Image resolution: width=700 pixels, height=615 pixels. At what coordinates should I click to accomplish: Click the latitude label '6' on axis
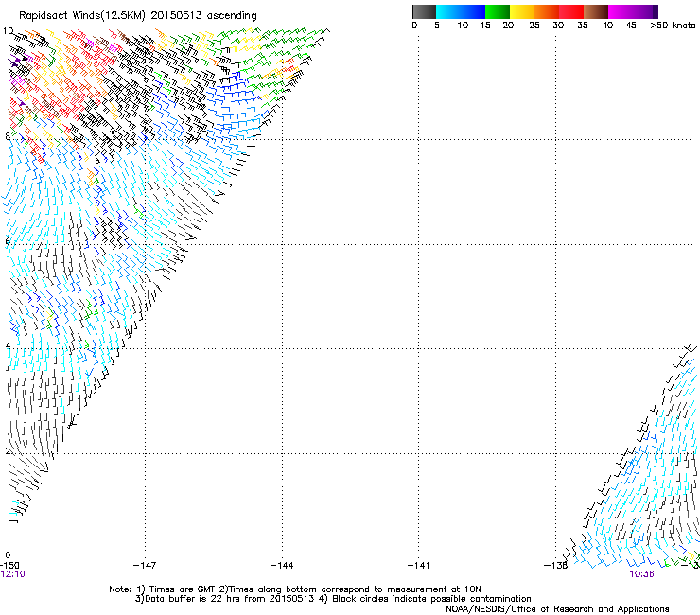click(8, 241)
